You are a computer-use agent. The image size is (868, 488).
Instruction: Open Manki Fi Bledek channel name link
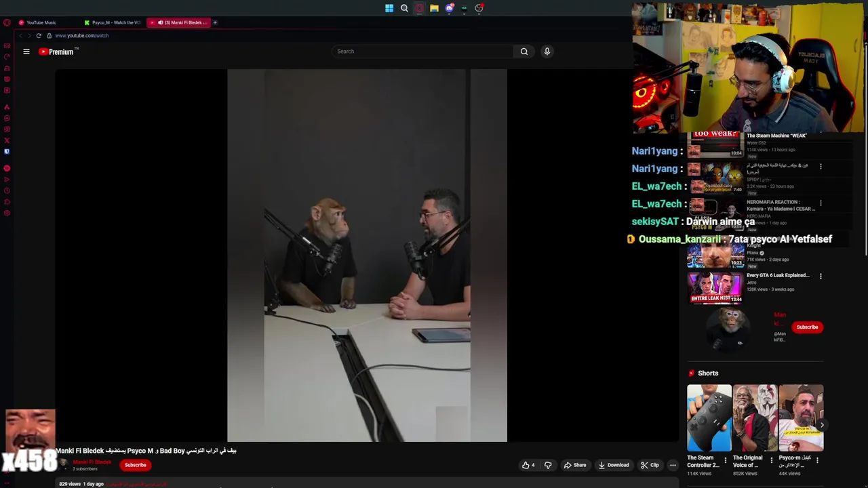(92, 462)
